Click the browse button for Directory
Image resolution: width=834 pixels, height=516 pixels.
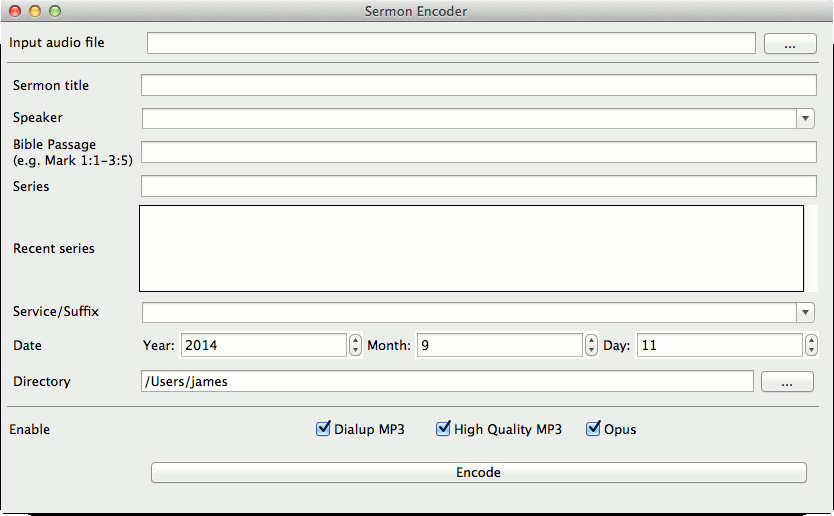[787, 382]
